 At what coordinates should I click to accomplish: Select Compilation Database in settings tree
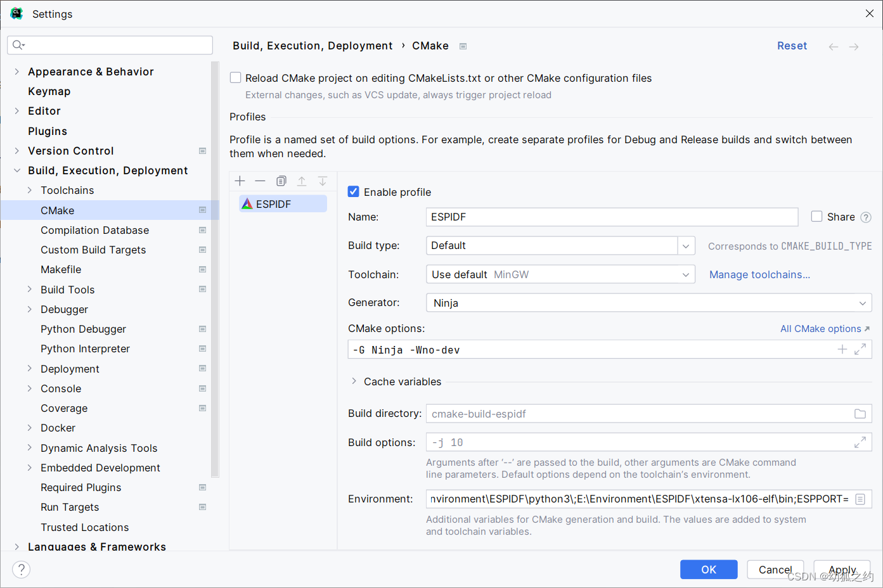click(x=94, y=230)
